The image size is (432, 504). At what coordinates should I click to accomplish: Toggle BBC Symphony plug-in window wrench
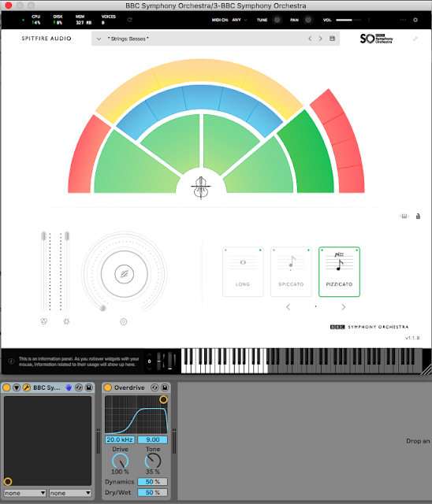click(x=27, y=387)
